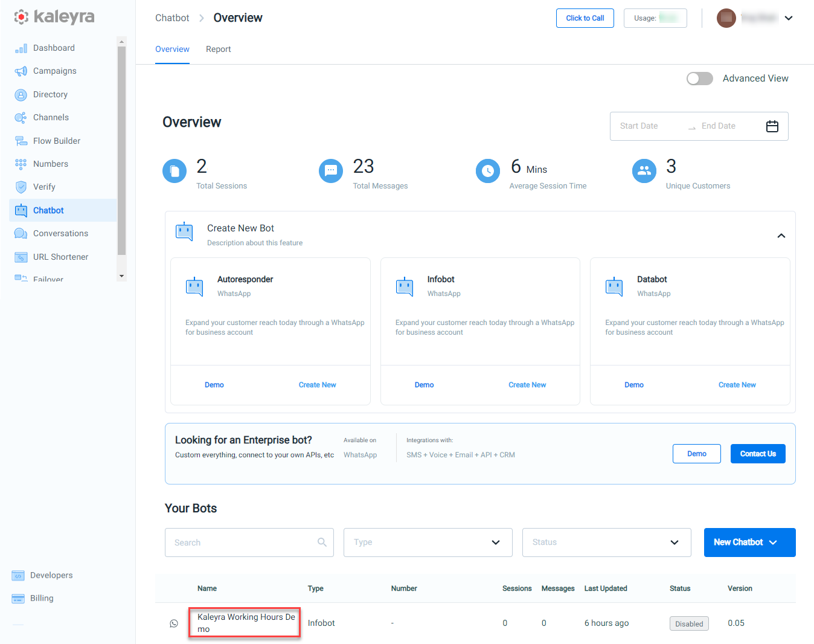Screen dimensions: 814x644
Task: Click Kaleyra Working Hours Demo bot name
Action: (x=246, y=623)
